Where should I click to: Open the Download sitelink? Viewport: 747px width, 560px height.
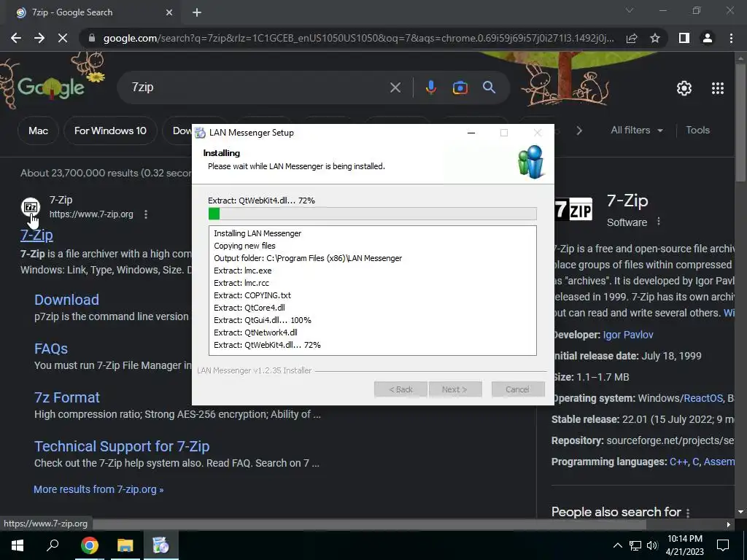point(66,300)
